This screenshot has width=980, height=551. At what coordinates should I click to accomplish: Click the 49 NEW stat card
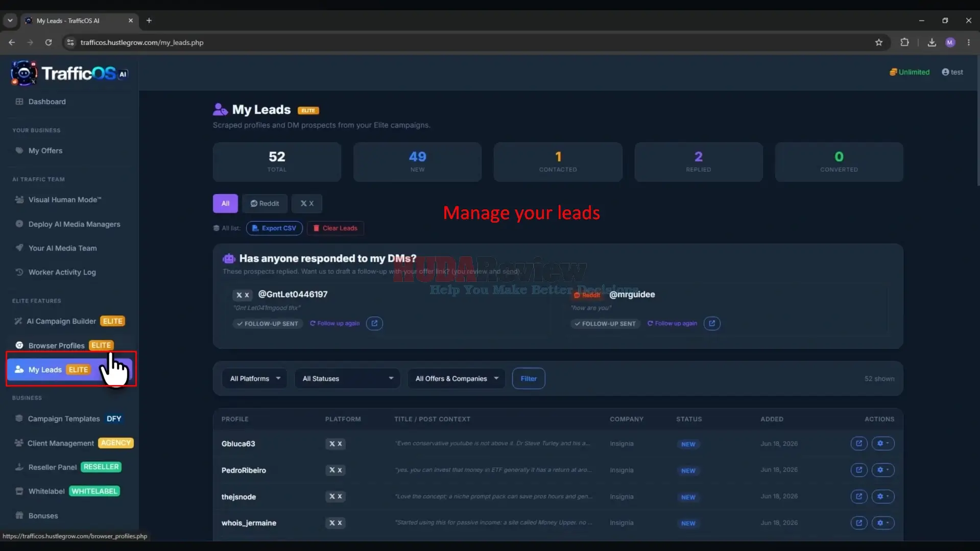(417, 162)
